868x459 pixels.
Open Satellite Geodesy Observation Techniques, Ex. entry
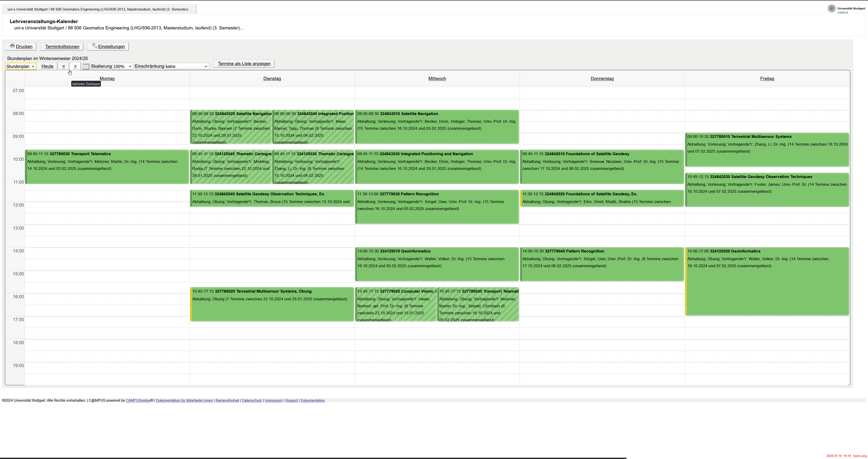[x=272, y=198]
